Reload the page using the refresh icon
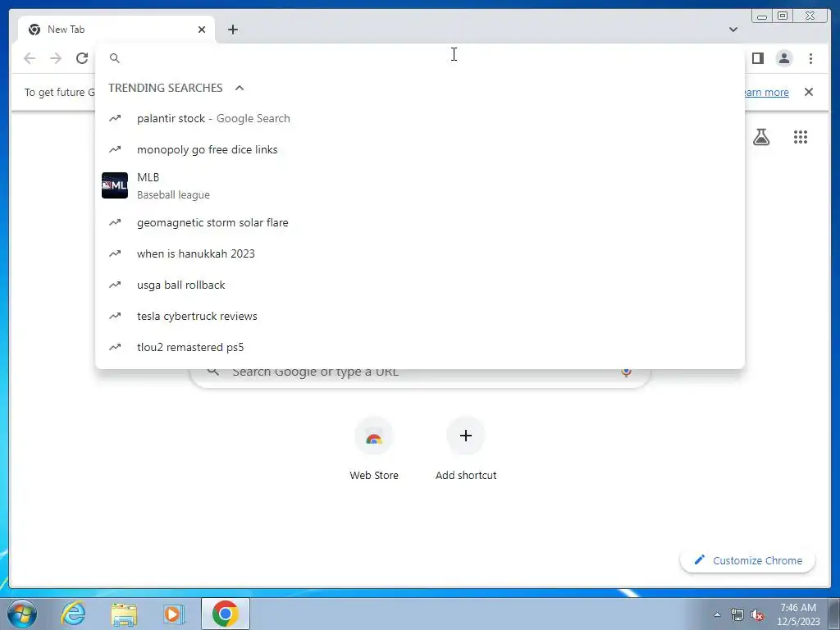The width and height of the screenshot is (840, 630). [82, 58]
